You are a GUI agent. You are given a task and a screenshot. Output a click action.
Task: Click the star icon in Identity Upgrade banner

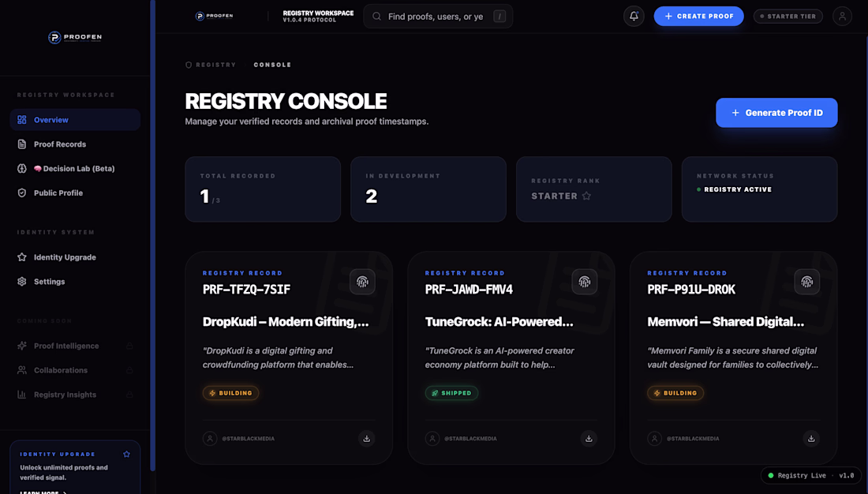[127, 454]
